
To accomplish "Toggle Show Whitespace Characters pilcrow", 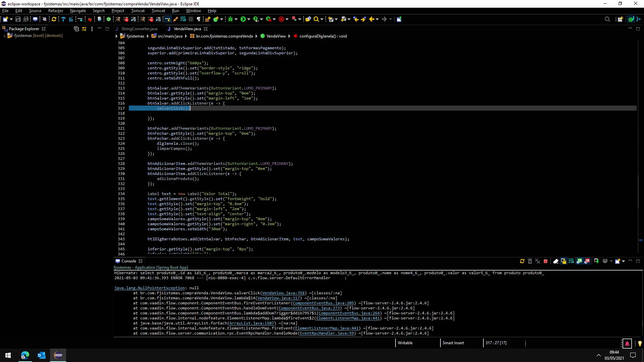I will [199, 19].
